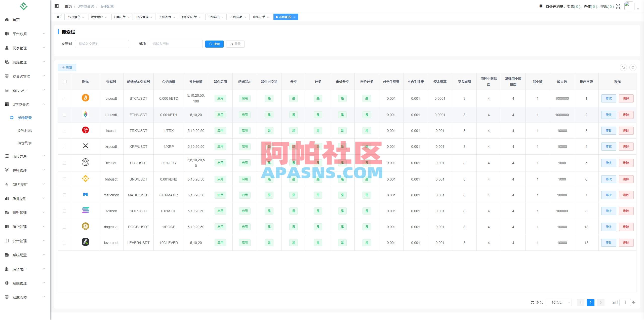
Task: Open the notification bell icon
Action: click(541, 6)
